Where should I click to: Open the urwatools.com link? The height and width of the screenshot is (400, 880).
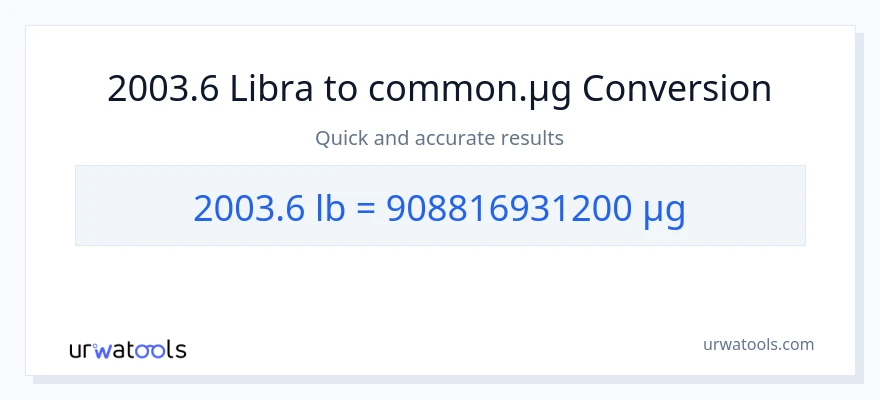coord(757,344)
